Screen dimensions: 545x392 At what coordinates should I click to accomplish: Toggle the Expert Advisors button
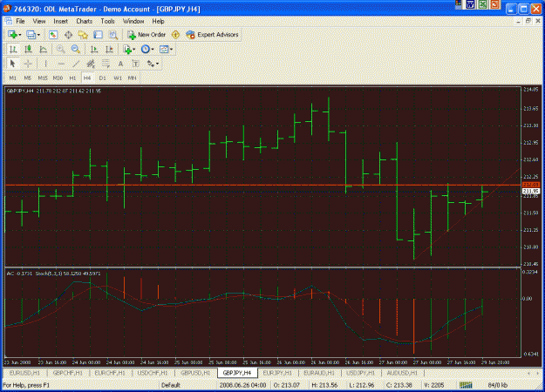point(213,35)
